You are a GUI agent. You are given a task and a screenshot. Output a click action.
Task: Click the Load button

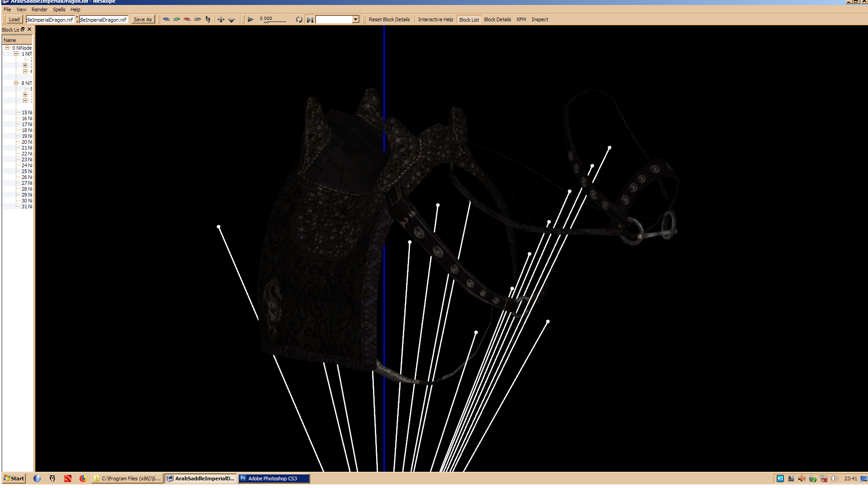click(x=14, y=19)
